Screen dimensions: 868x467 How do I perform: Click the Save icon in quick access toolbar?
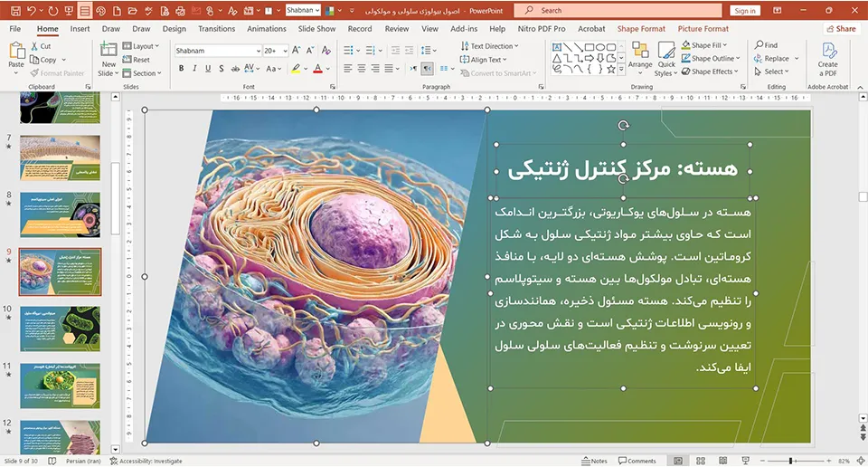(15, 11)
